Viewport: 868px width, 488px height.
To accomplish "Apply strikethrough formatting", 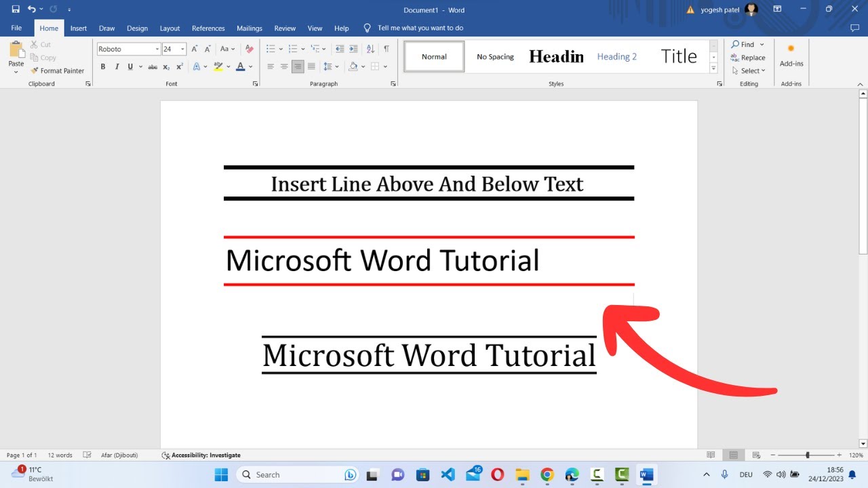I will pos(153,66).
